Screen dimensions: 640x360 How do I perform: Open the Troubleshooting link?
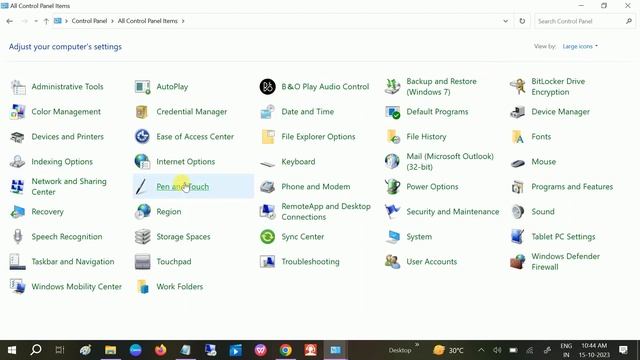[310, 262]
